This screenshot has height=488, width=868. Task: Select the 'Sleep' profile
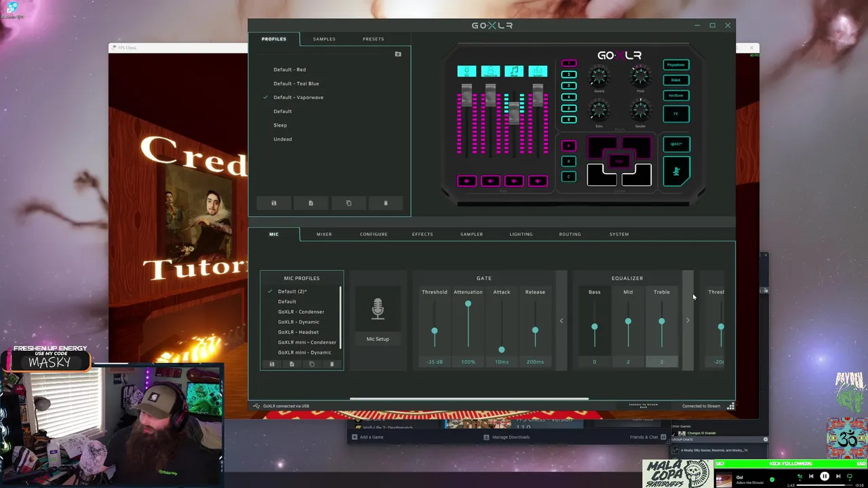click(x=280, y=125)
